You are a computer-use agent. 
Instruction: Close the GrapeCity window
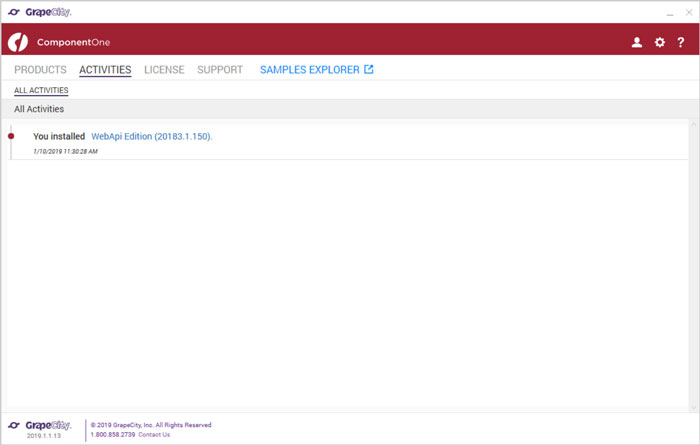pyautogui.click(x=689, y=12)
